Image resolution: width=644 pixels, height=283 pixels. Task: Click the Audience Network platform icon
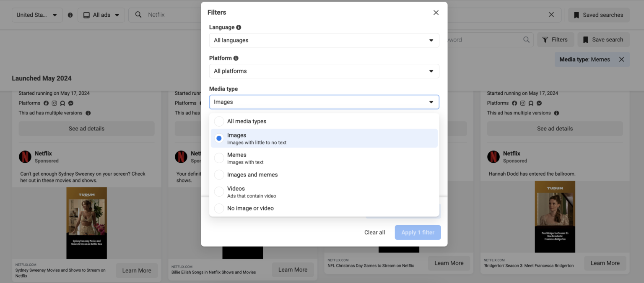62,103
